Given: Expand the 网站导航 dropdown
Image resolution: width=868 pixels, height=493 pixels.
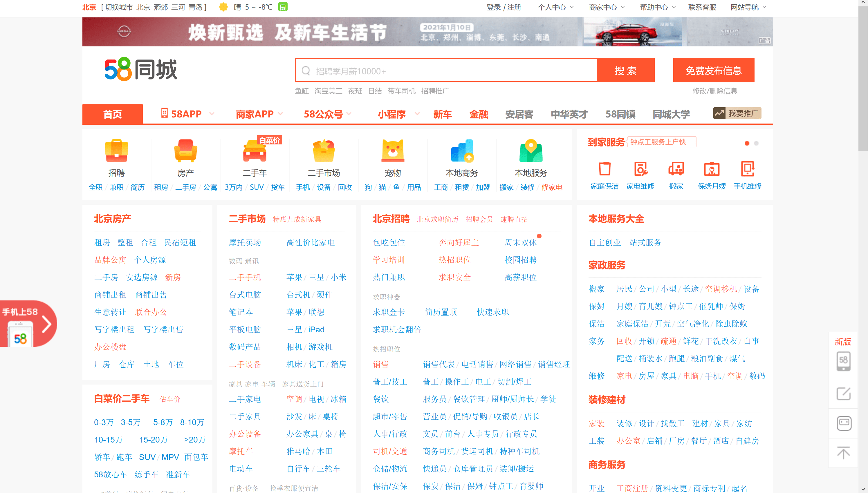Looking at the screenshot, I should (x=748, y=7).
